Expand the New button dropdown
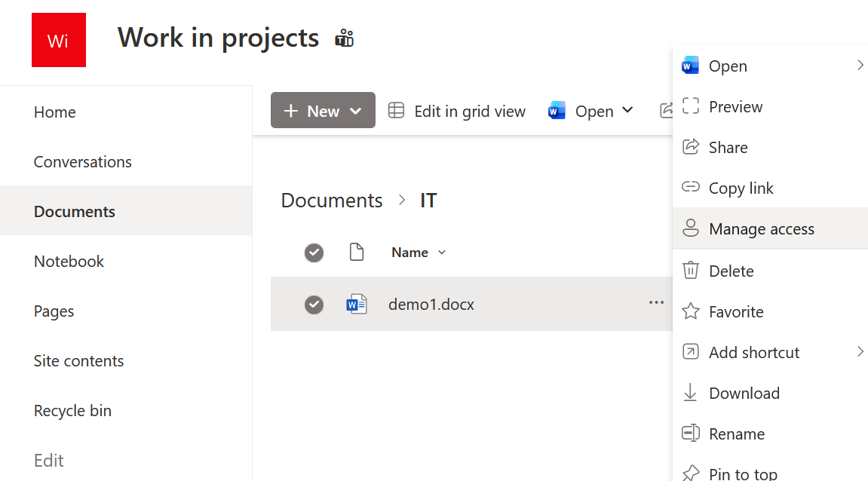Image resolution: width=868 pixels, height=481 pixels. (x=356, y=112)
